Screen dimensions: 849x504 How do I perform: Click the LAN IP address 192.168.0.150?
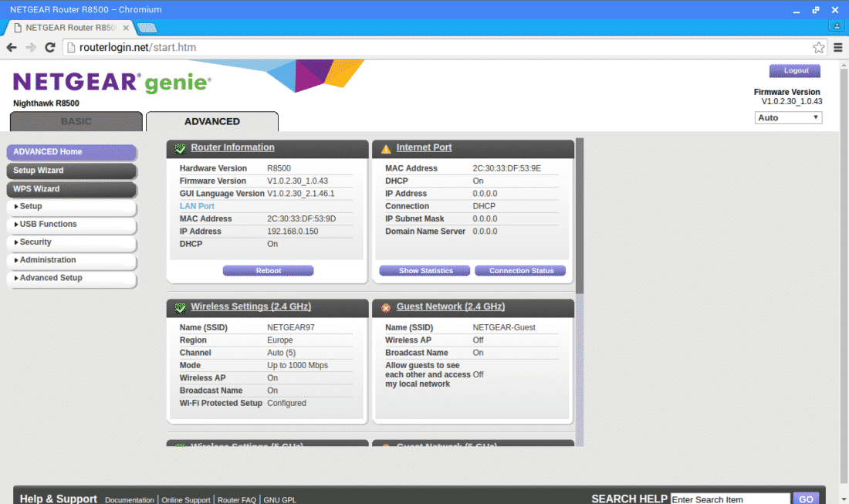[x=293, y=231]
